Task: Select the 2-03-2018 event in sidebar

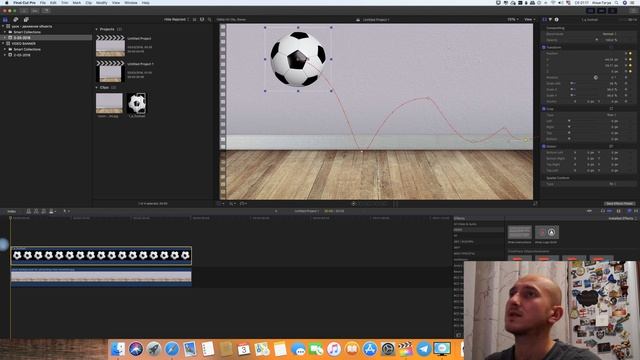Action: (x=22, y=55)
